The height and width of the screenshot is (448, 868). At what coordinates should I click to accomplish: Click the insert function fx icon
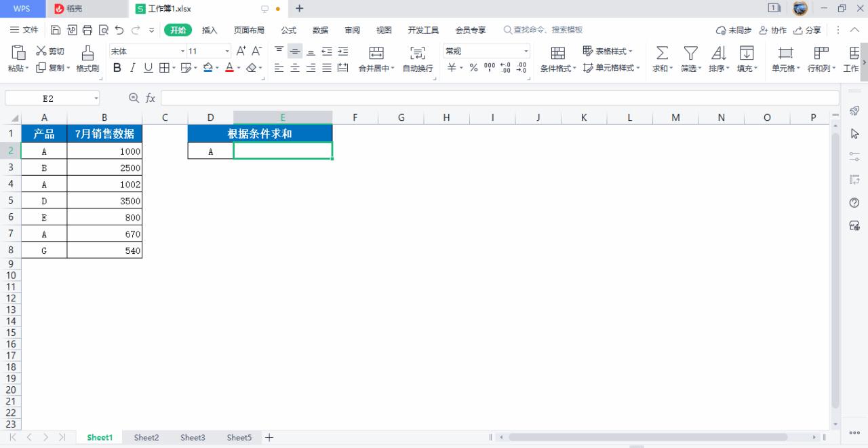point(151,98)
